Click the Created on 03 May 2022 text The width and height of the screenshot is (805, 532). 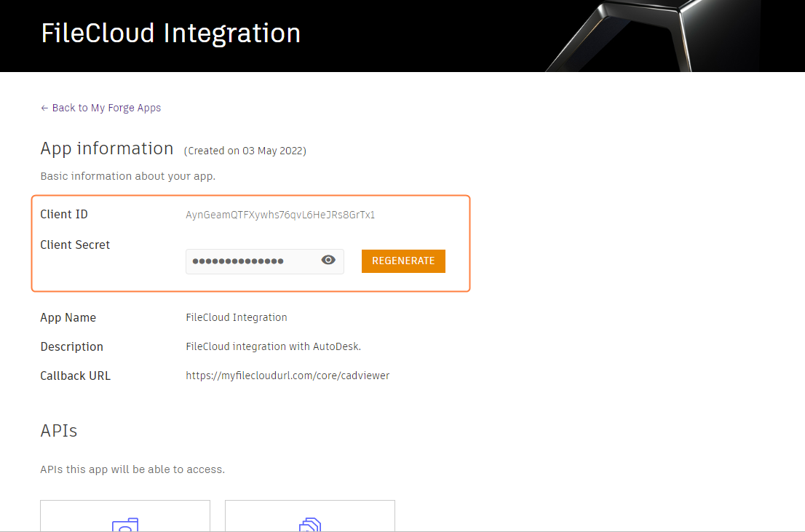[x=245, y=151]
